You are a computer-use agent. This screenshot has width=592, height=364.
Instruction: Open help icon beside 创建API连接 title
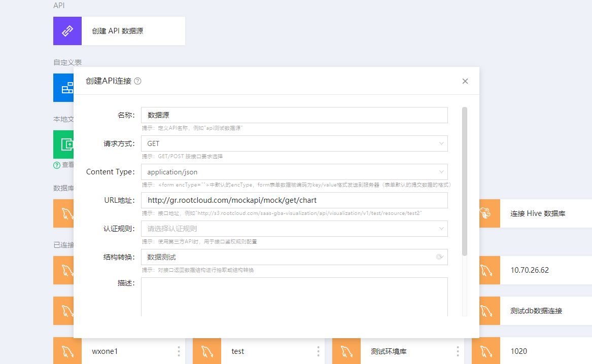pyautogui.click(x=137, y=81)
